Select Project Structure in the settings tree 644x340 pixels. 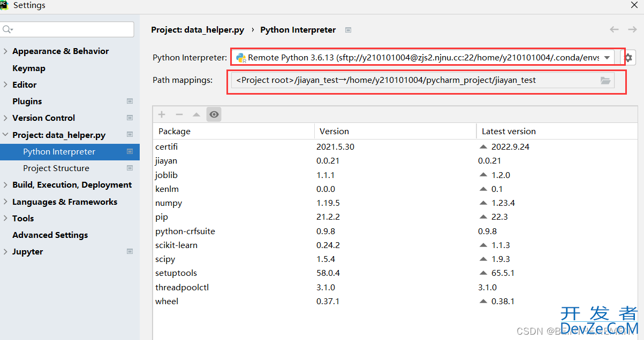point(56,168)
